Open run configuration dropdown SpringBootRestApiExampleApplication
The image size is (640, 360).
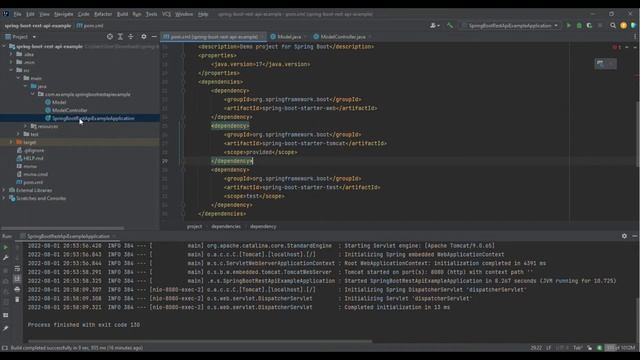pyautogui.click(x=510, y=25)
